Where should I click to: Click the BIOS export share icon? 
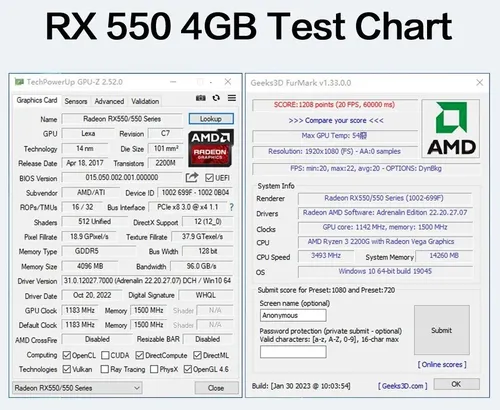click(x=192, y=177)
